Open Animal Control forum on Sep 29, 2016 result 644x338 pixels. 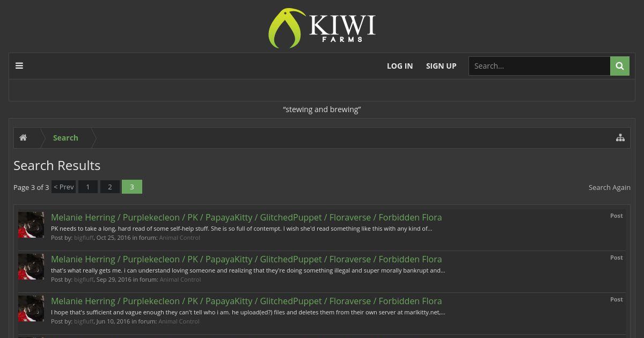pyautogui.click(x=180, y=280)
